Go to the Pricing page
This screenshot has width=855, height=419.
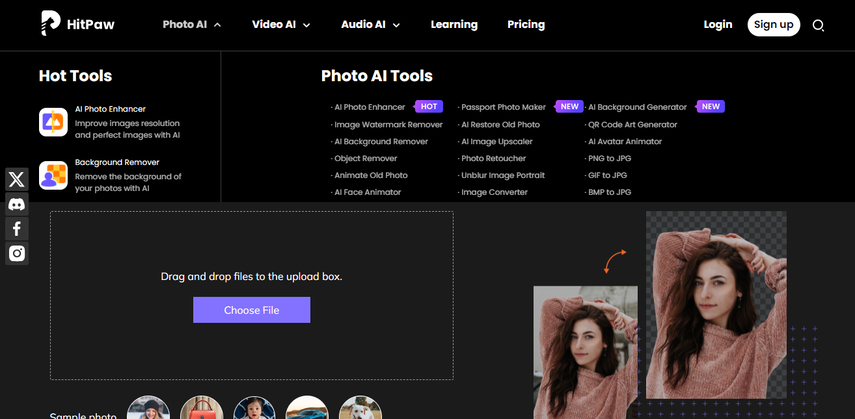pos(526,24)
